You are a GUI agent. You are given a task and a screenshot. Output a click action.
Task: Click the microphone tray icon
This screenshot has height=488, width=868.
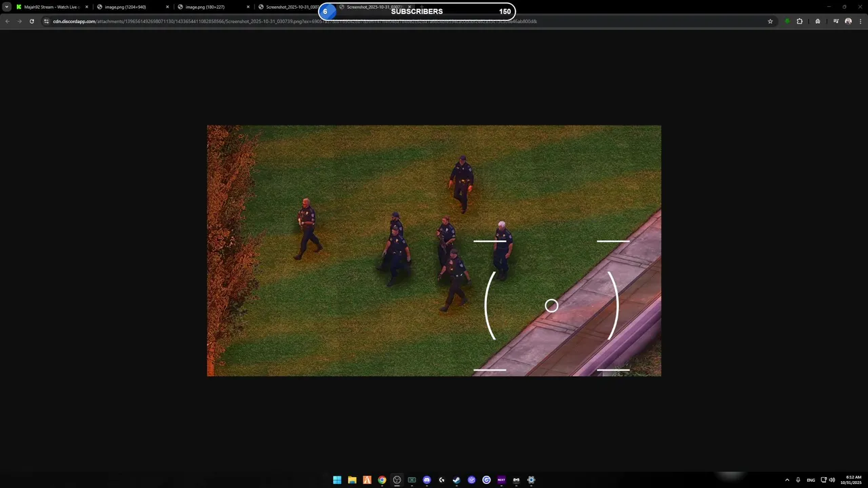798,480
